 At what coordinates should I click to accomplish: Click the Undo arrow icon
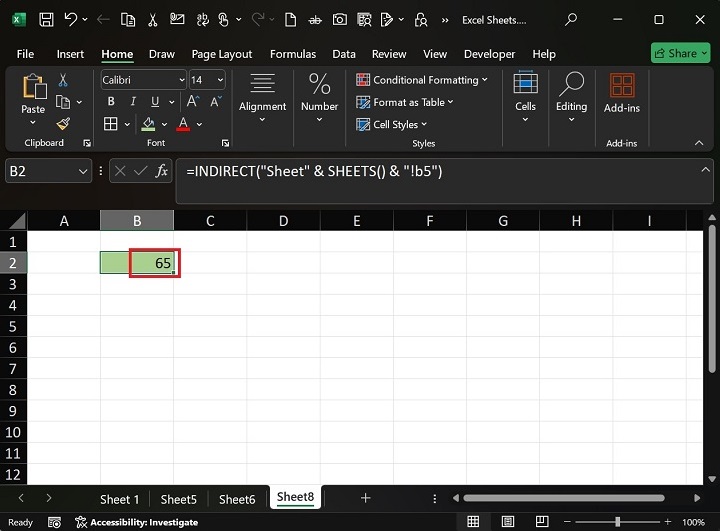coord(71,19)
